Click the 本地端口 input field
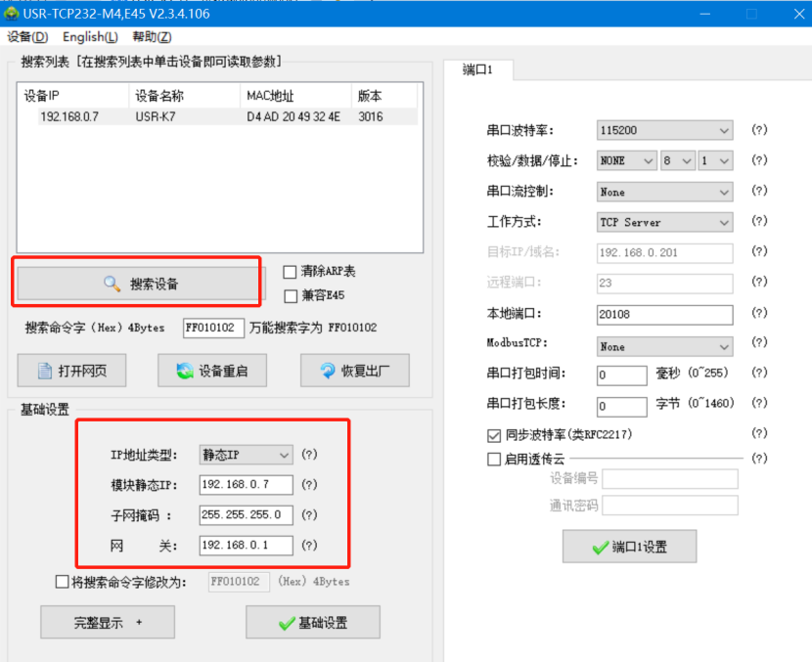This screenshot has height=662, width=812. [664, 315]
